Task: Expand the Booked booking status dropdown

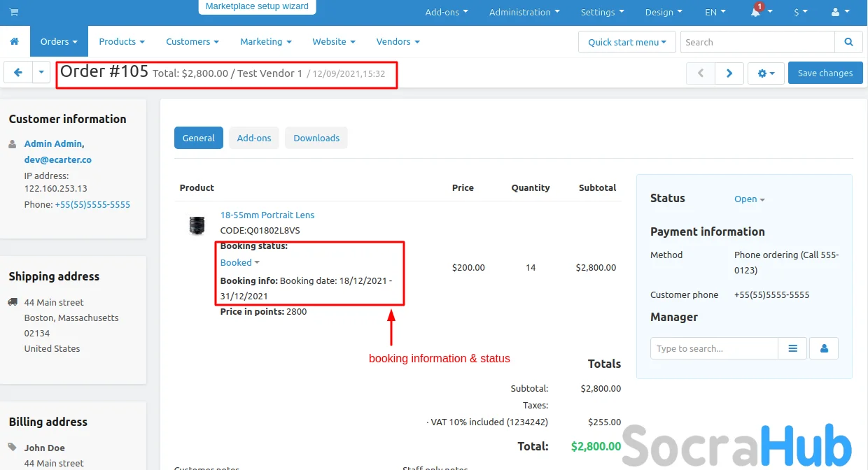Action: tap(239, 262)
